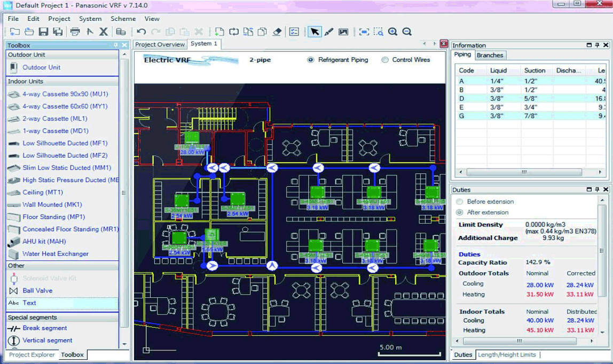The width and height of the screenshot is (613, 364).
Task: Click the Zoom In magnifier icon
Action: pos(393,31)
